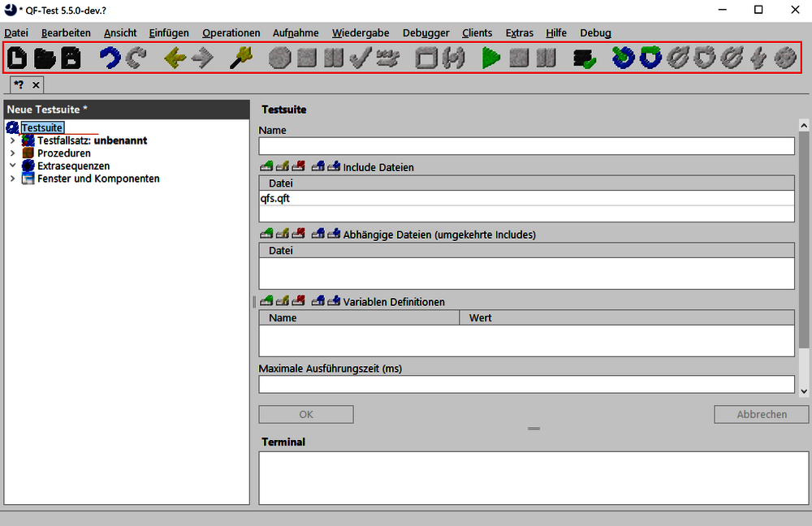Click the save floppy disk icon
812x526 pixels.
point(71,58)
